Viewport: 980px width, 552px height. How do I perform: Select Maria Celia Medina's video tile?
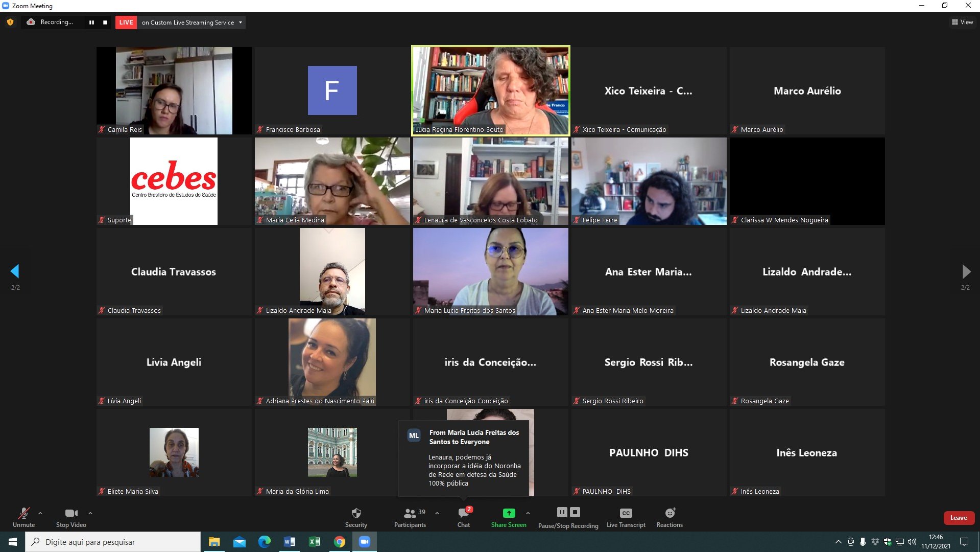pos(332,181)
